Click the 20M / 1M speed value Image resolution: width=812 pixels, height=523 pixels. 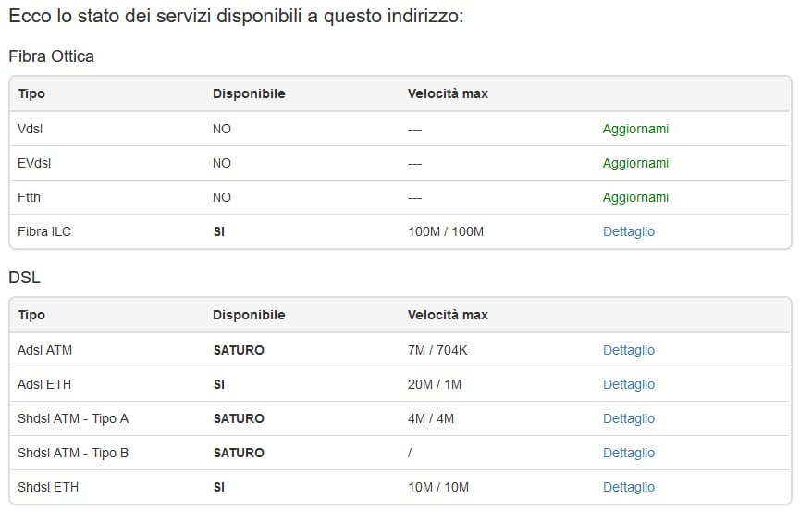point(435,384)
